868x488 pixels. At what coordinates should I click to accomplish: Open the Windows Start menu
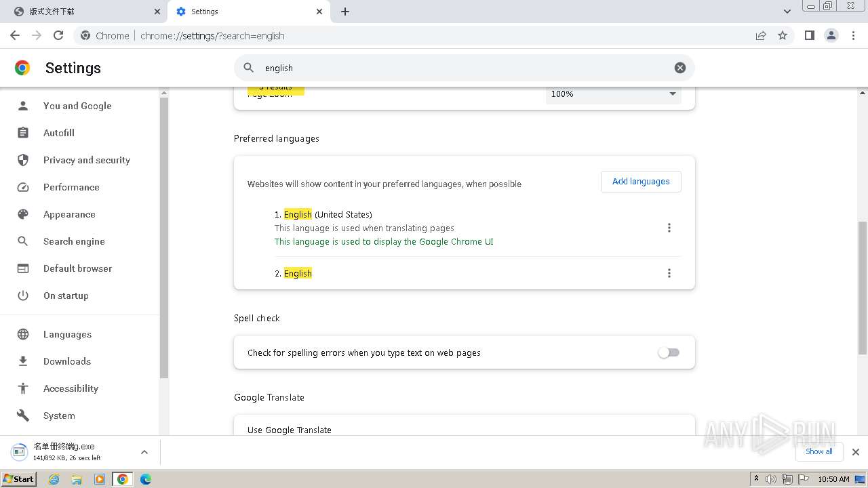click(19, 479)
